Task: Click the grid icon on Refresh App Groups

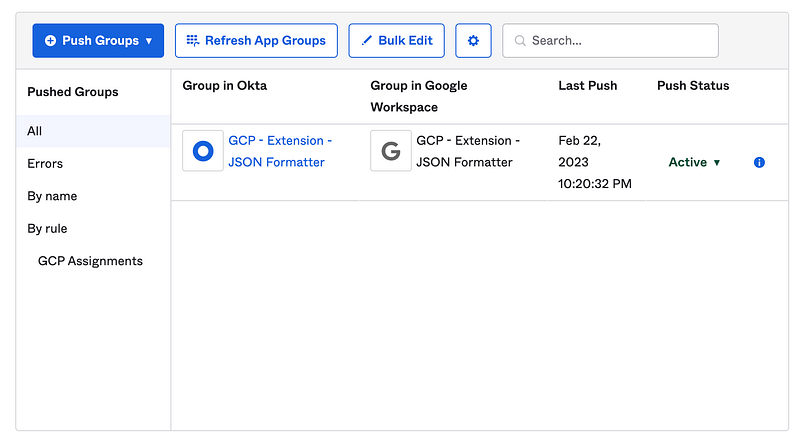Action: pyautogui.click(x=193, y=41)
